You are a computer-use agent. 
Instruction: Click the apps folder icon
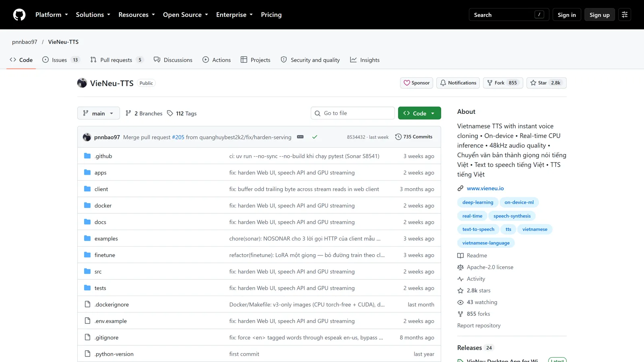pos(87,173)
